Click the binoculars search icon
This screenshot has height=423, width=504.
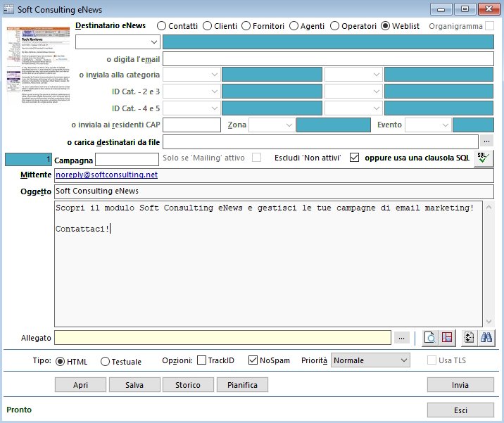tap(486, 338)
